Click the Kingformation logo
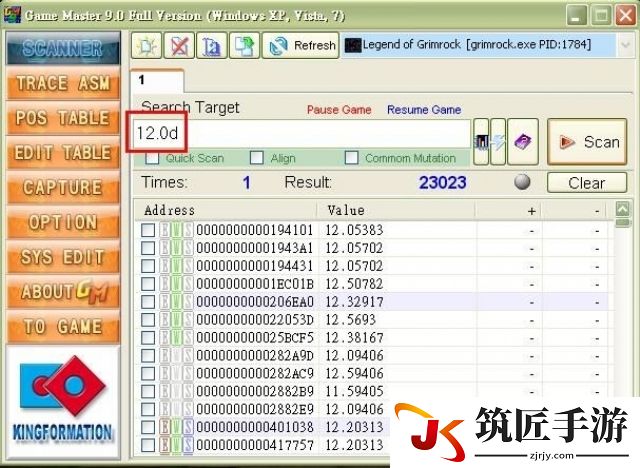 click(x=63, y=402)
